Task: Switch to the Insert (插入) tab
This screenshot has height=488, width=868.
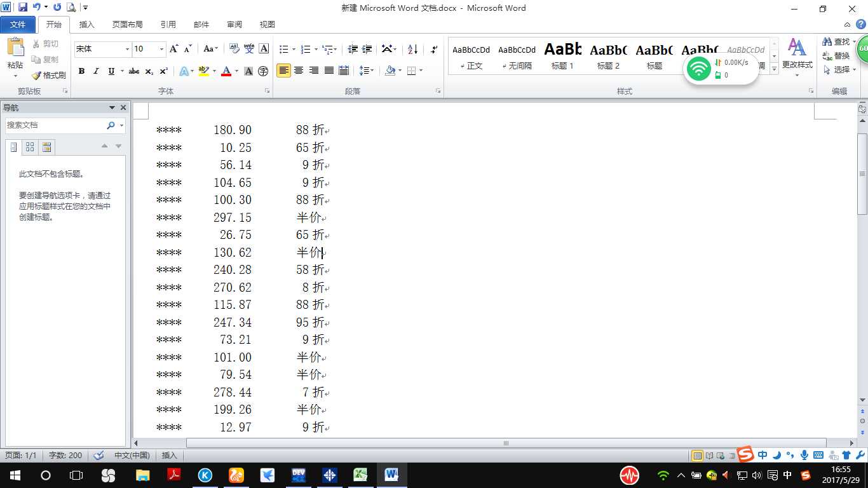Action: pyautogui.click(x=86, y=24)
